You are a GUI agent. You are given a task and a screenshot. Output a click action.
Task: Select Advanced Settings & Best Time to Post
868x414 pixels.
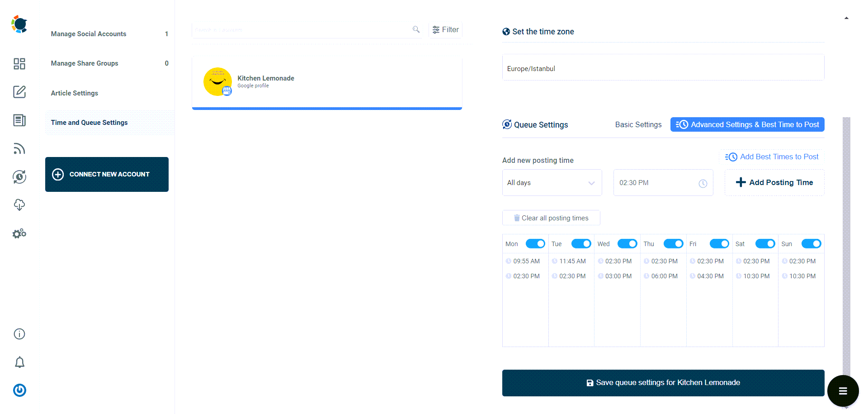(x=747, y=124)
